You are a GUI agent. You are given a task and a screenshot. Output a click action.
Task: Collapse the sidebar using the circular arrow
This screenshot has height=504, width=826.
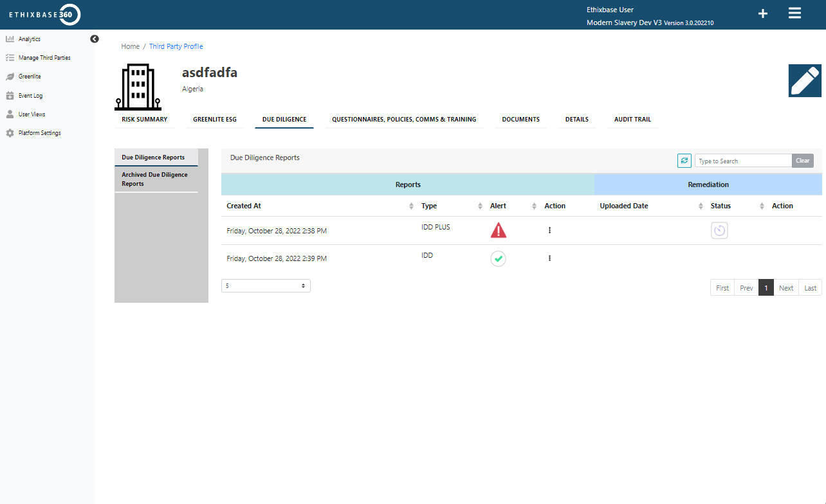(94, 39)
